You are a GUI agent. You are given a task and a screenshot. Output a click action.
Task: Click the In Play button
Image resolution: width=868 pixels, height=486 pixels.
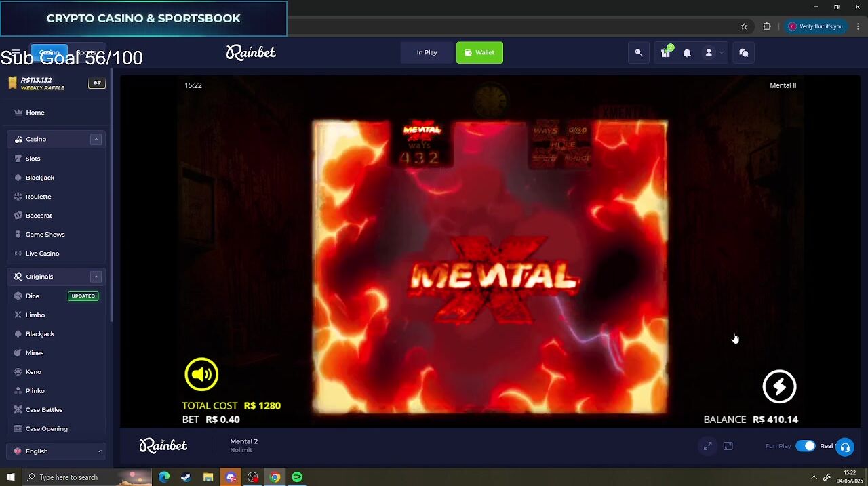(x=427, y=53)
